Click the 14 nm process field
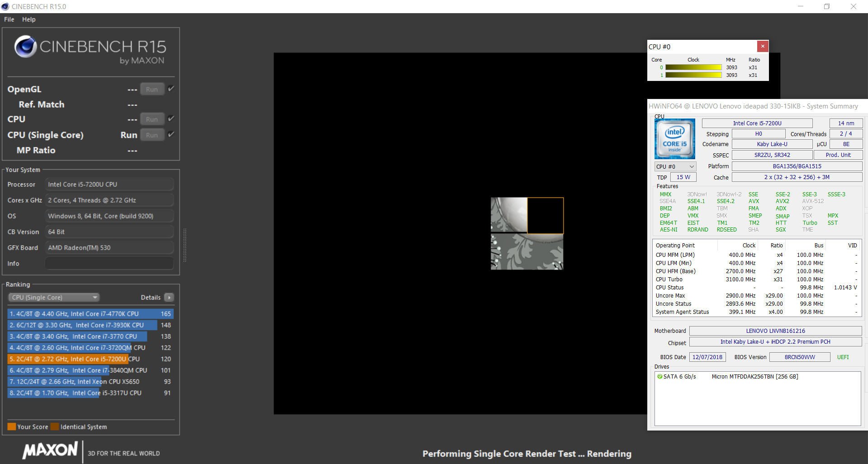This screenshot has width=868, height=464. (x=846, y=123)
